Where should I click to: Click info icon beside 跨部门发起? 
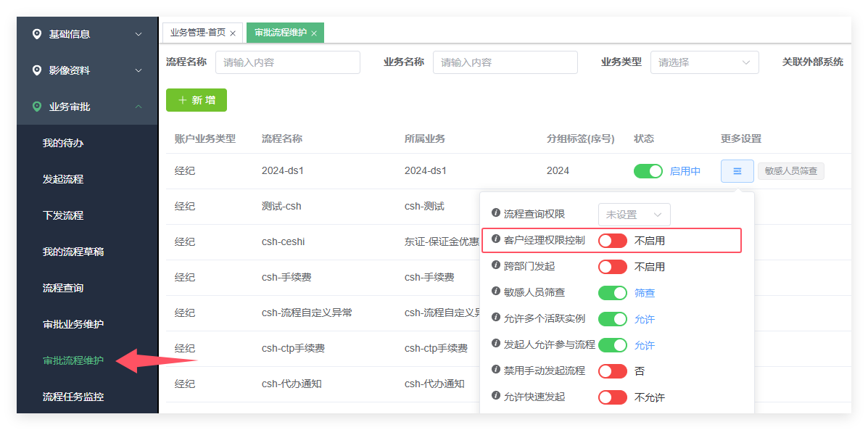pyautogui.click(x=496, y=265)
